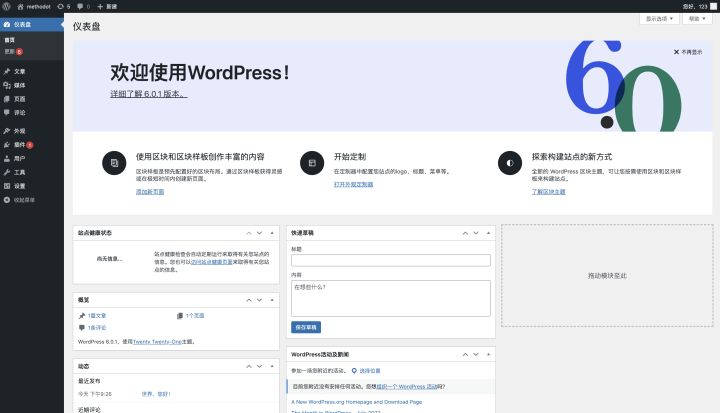Screen dimensions: 720x413
Task: Move 动态 panel down arrow
Action: pyautogui.click(x=259, y=366)
